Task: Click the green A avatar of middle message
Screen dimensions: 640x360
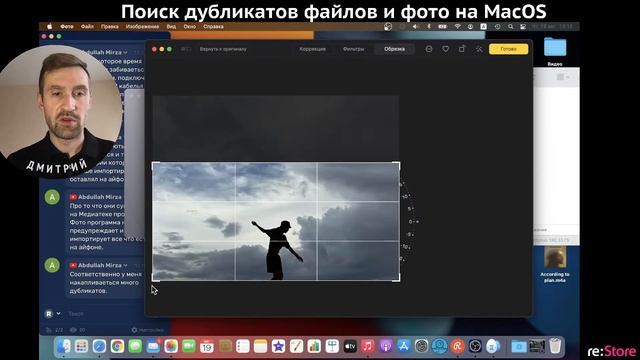Action: [52, 197]
